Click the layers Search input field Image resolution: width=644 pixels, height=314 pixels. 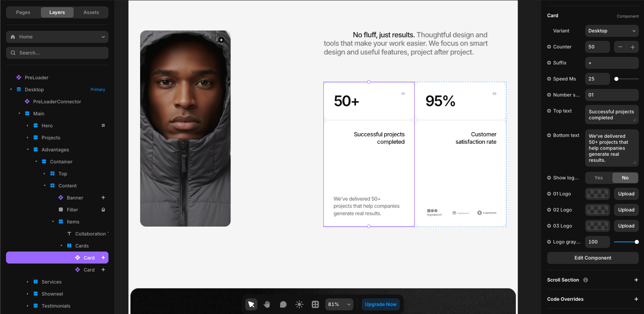(x=57, y=53)
